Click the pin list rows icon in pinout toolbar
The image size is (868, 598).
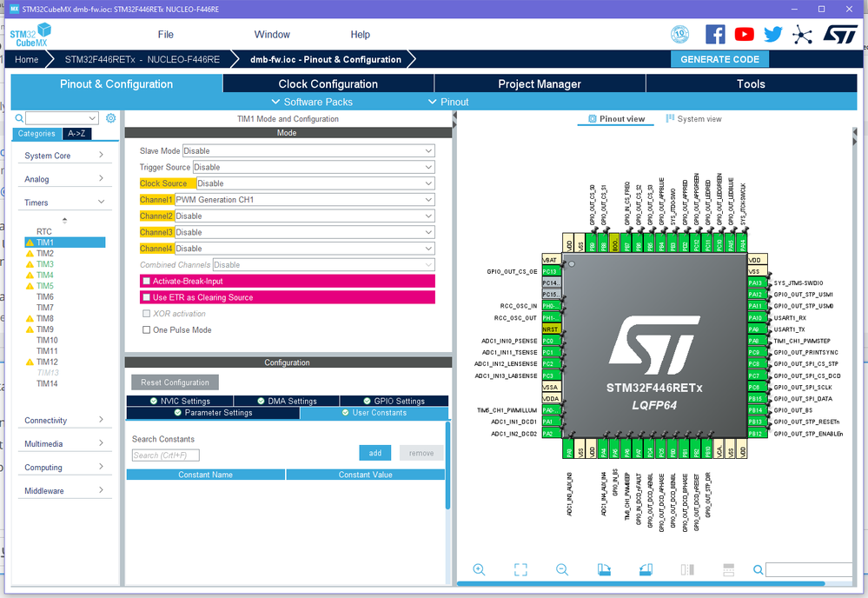click(x=728, y=569)
